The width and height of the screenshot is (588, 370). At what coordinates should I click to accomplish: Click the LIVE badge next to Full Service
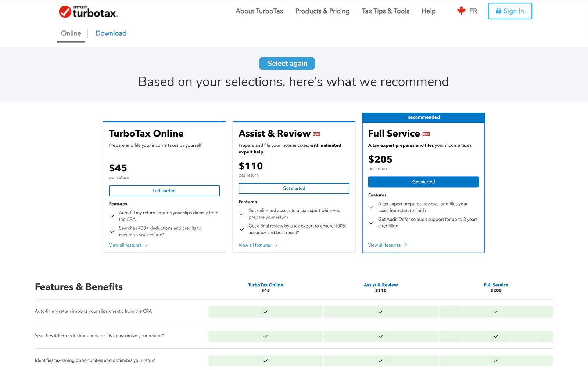pyautogui.click(x=426, y=134)
